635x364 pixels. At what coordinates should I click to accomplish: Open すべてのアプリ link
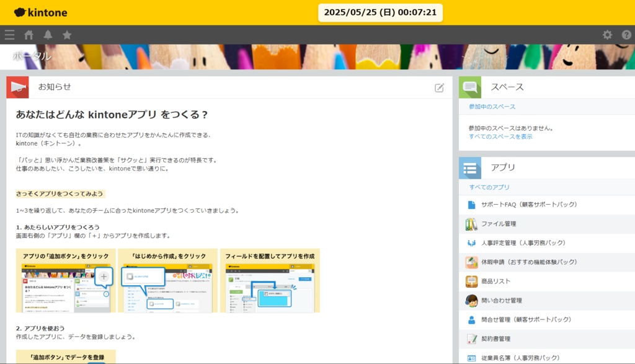[489, 187]
